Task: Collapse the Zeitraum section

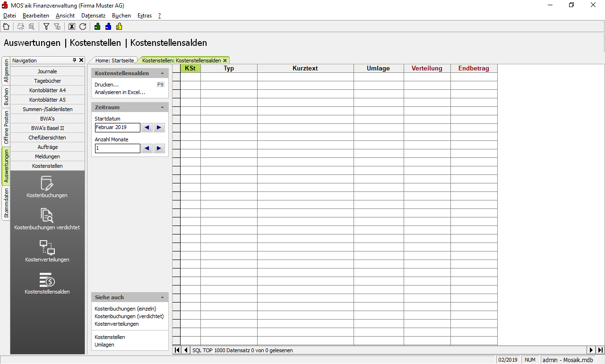Action: point(162,108)
